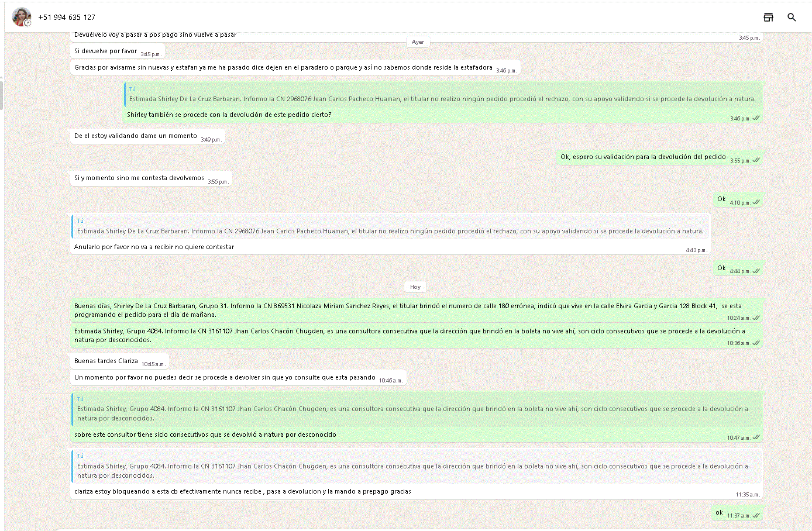Open the business catalog storefront icon
812x531 pixels.
pyautogui.click(x=768, y=18)
